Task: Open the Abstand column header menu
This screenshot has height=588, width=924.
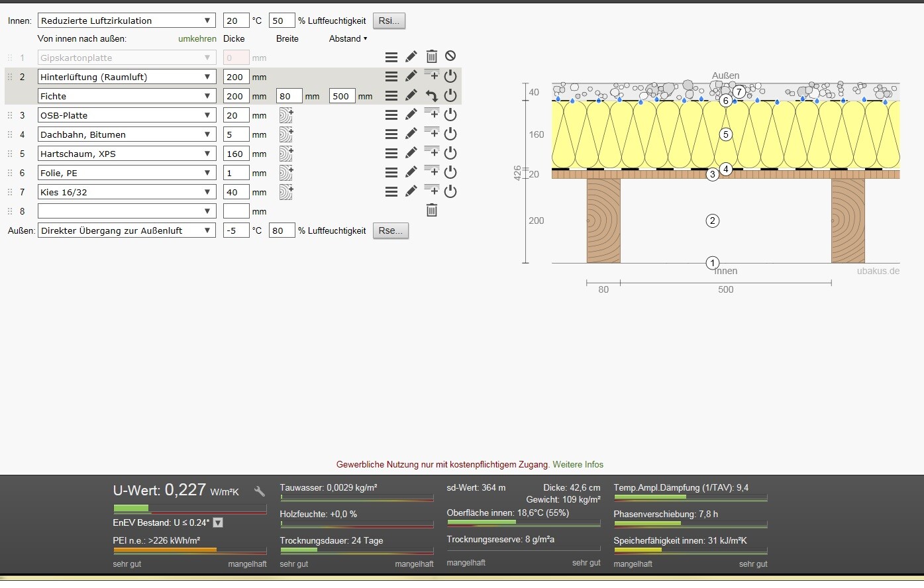Action: point(348,38)
